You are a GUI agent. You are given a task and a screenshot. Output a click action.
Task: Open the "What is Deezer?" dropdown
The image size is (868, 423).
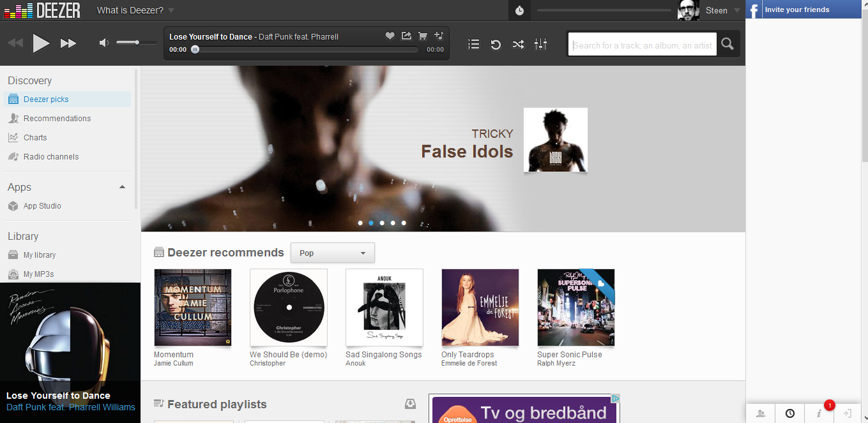pos(135,10)
